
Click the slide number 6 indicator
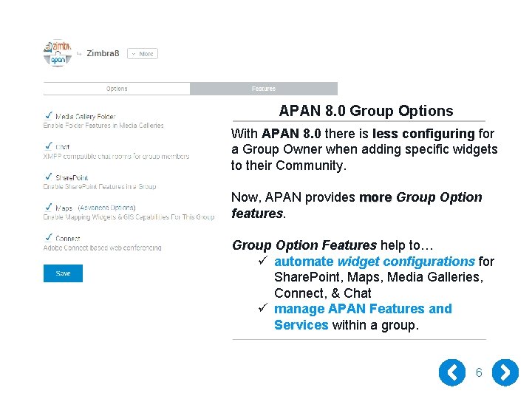(479, 372)
